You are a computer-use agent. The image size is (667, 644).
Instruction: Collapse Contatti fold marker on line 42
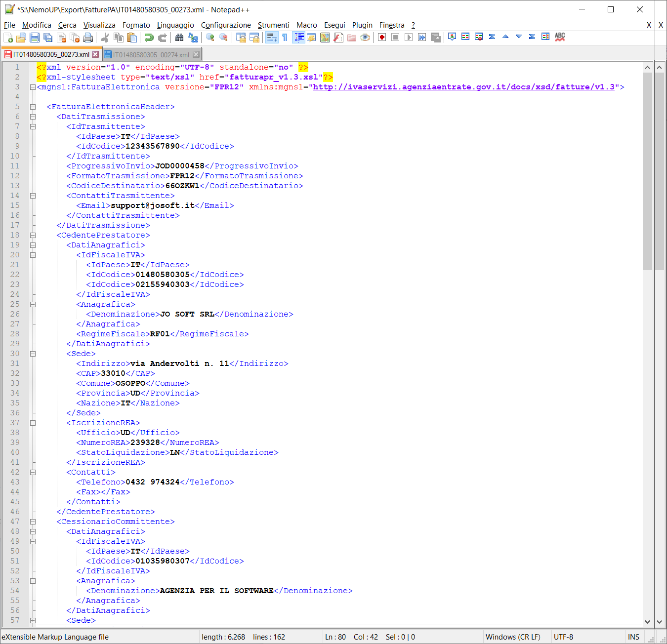[33, 472]
